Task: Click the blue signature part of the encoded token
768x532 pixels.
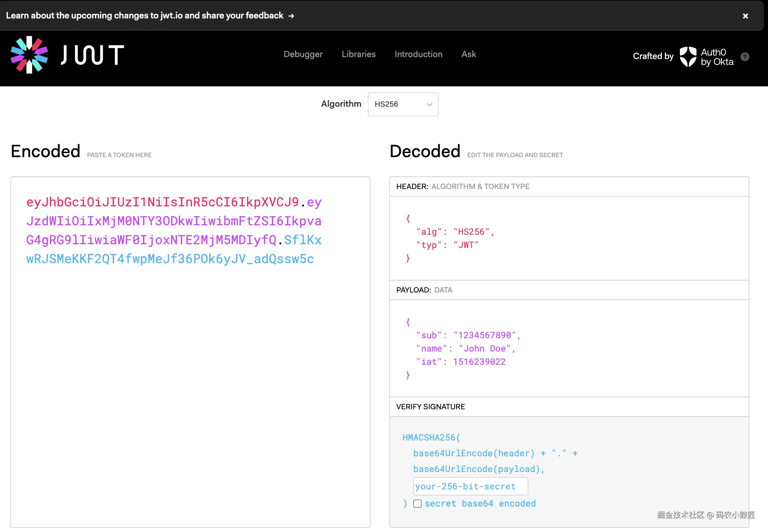Action: (x=170, y=259)
